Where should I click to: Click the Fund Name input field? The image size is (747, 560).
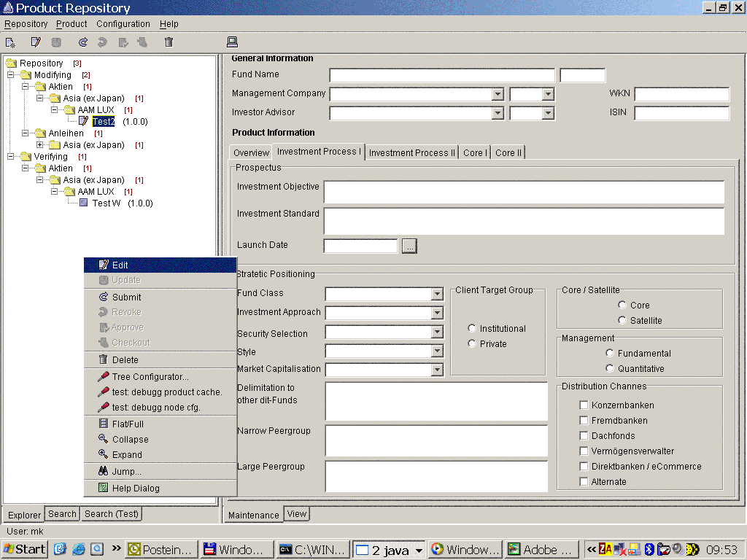point(441,75)
